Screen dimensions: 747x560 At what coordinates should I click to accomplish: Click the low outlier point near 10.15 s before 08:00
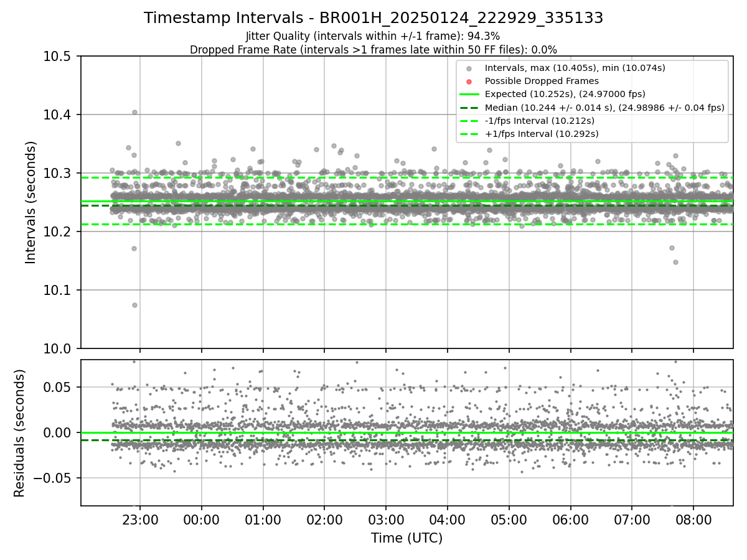click(675, 262)
